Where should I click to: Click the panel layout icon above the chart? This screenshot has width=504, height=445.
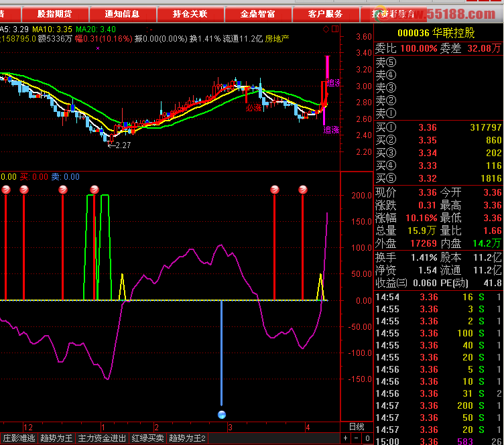pos(335,29)
